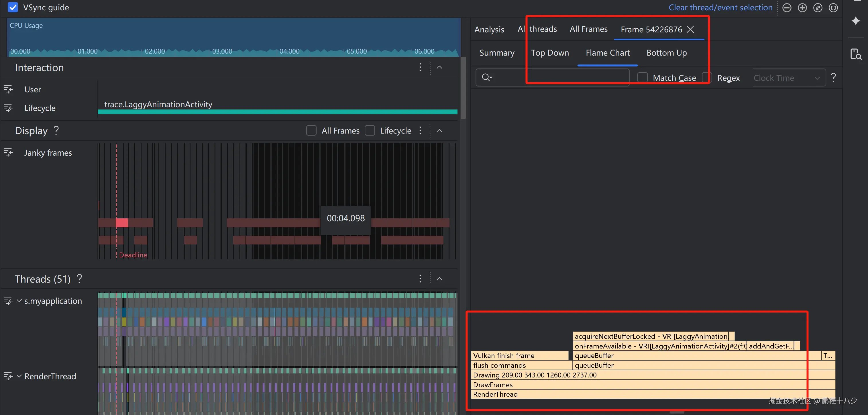Disable the VSync guide checkbox
868x415 pixels.
pyautogui.click(x=13, y=7)
